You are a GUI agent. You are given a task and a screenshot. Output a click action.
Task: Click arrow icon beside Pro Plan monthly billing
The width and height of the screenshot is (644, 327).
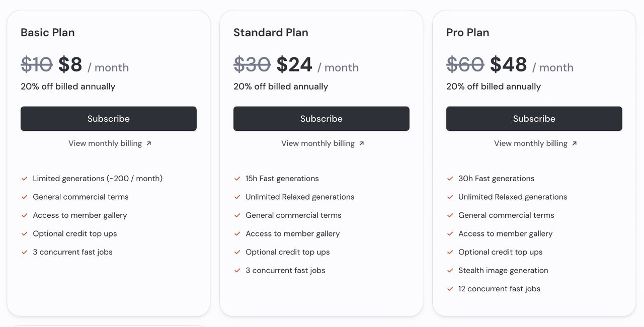point(575,143)
